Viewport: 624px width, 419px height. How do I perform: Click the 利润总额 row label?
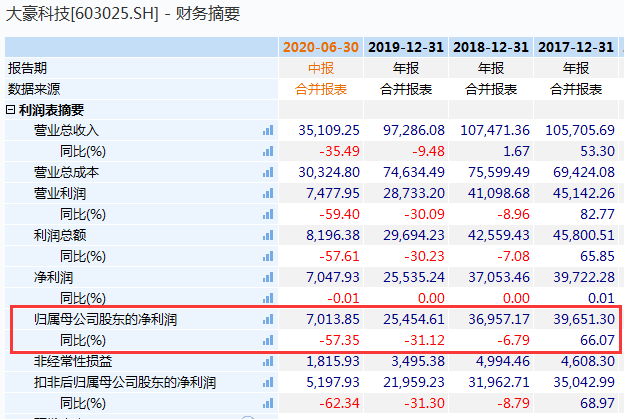(60, 235)
